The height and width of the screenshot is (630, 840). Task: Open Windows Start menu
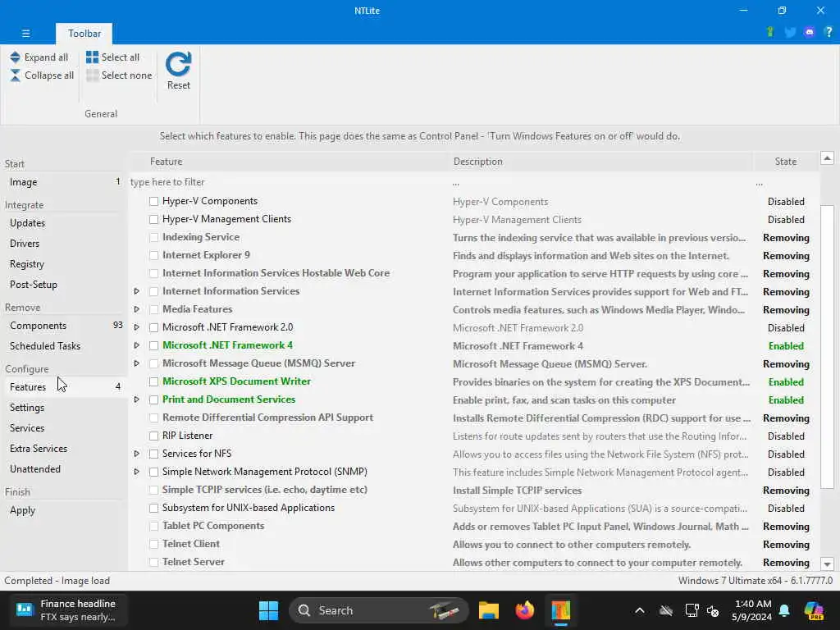[268, 610]
